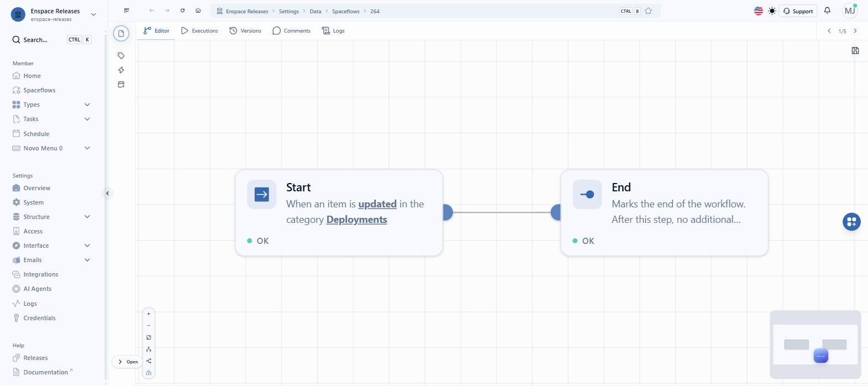Switch to the Logs tab
Image resolution: width=868 pixels, height=386 pixels.
click(x=333, y=31)
